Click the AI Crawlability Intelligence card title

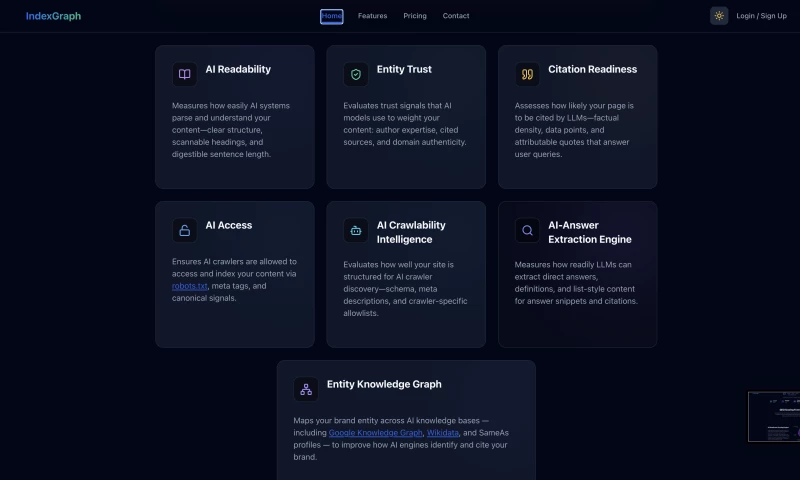[x=411, y=232]
